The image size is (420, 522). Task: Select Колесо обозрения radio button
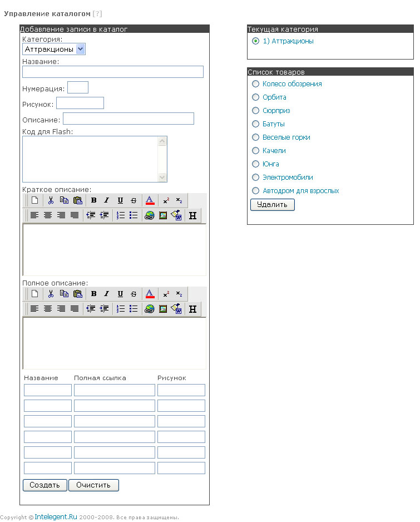click(255, 84)
